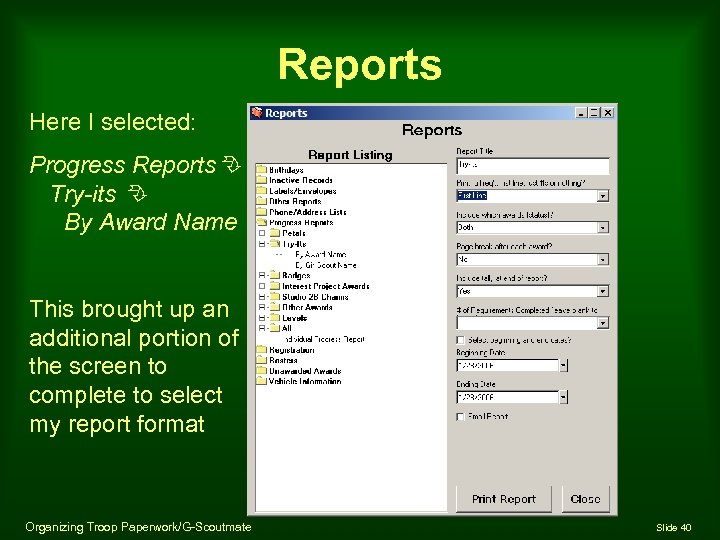Screen dimensions: 720x540
Task: Click the Unawarded Awards folder icon
Action: [x=261, y=371]
